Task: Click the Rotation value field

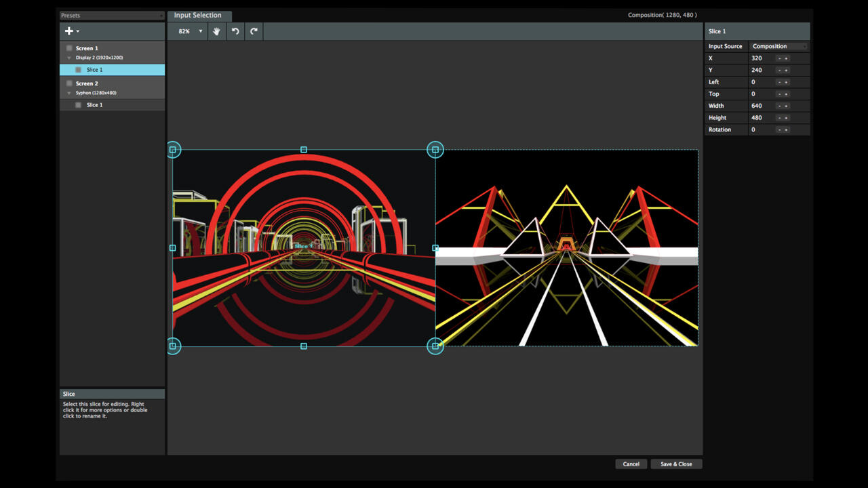Action: coord(761,129)
